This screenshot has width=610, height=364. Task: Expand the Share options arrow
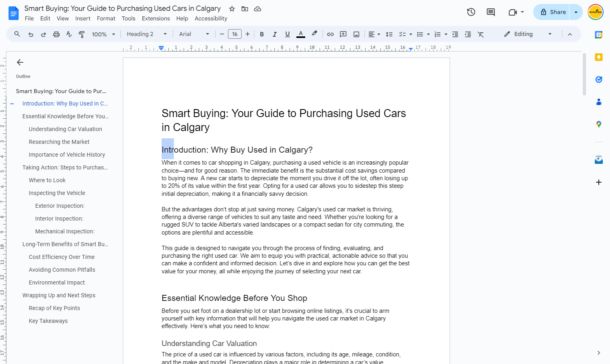[576, 12]
